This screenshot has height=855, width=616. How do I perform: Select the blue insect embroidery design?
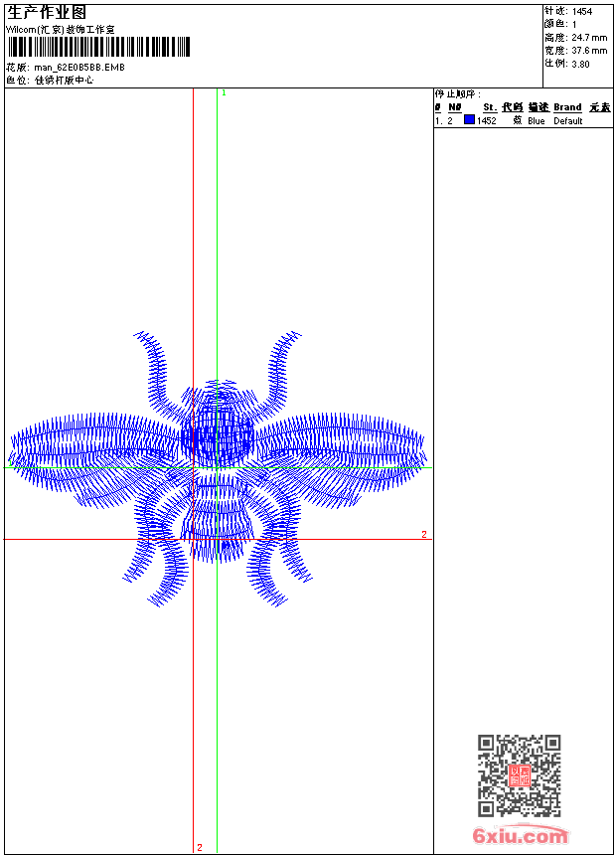tap(218, 467)
